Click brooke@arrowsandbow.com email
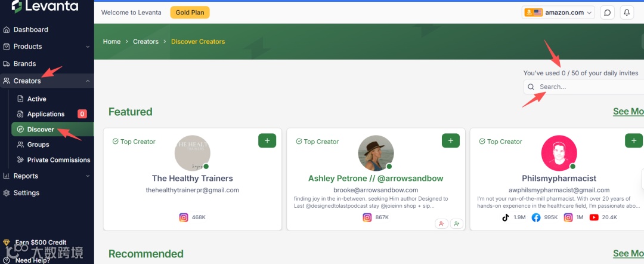This screenshot has width=644, height=264. pos(376,190)
